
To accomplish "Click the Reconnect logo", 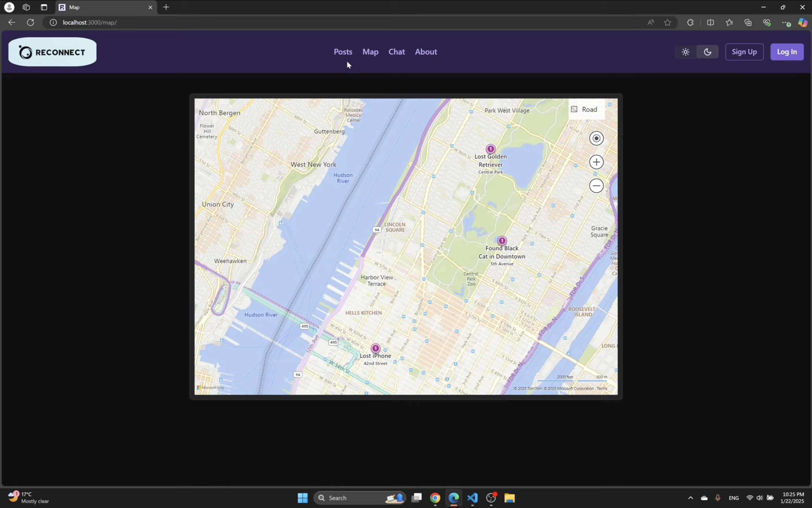I will tap(52, 52).
